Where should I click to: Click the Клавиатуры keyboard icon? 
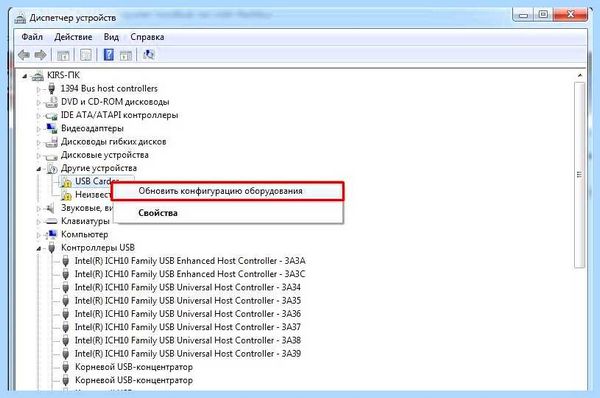coord(51,221)
